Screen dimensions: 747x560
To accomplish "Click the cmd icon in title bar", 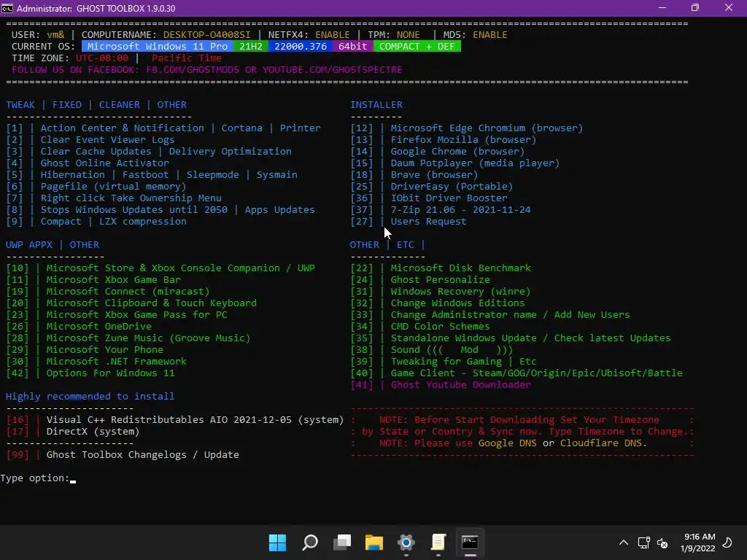I will coord(7,8).
